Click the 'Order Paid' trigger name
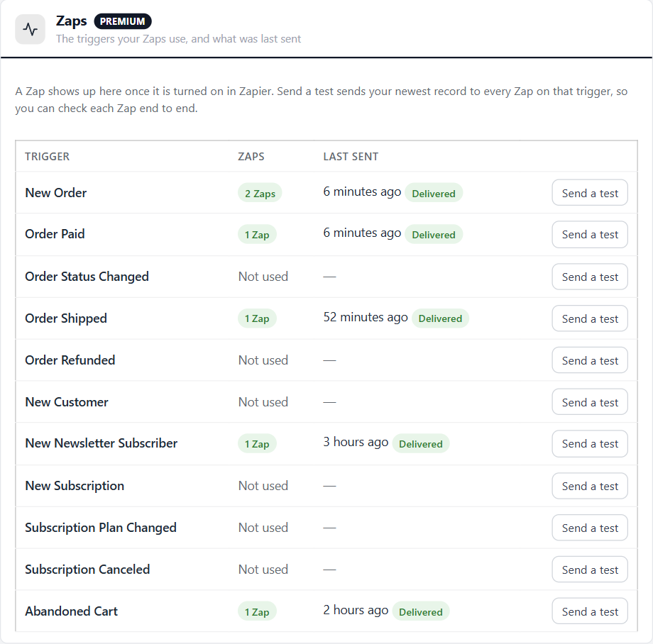 click(x=55, y=234)
